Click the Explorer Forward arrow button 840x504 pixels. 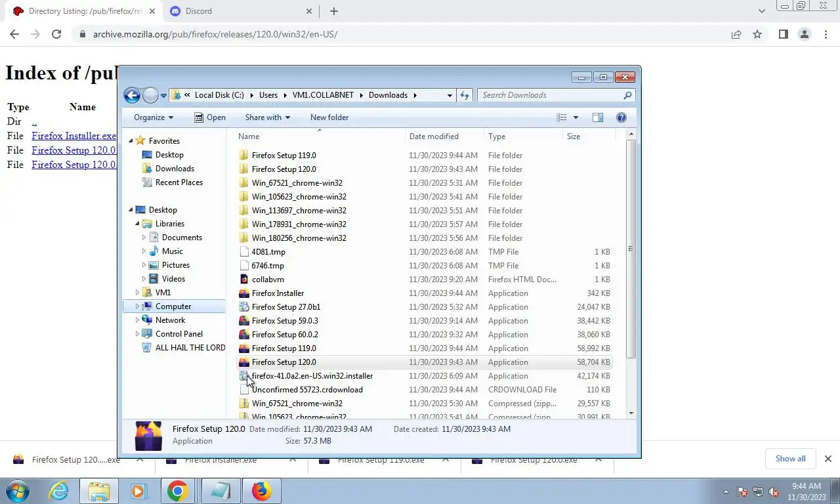click(150, 95)
